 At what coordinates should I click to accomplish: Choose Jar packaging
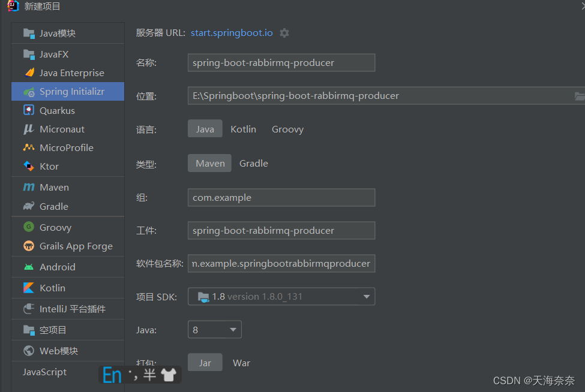pos(205,363)
